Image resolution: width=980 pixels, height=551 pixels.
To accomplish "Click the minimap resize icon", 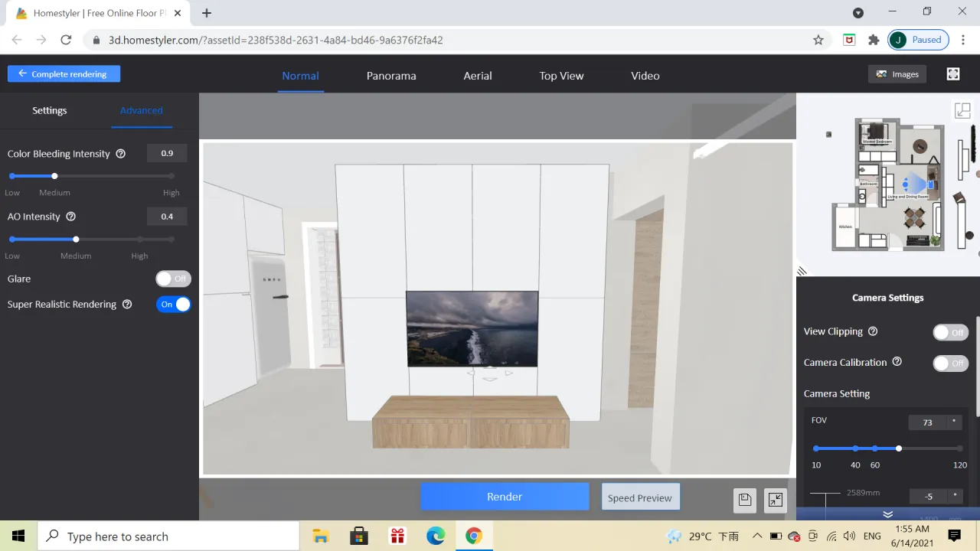I will pos(962,111).
